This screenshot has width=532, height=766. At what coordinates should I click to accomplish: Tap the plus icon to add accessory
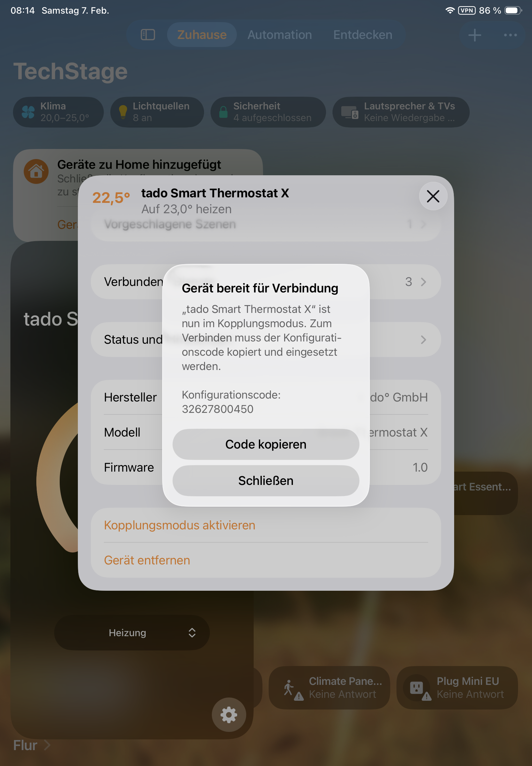click(474, 35)
